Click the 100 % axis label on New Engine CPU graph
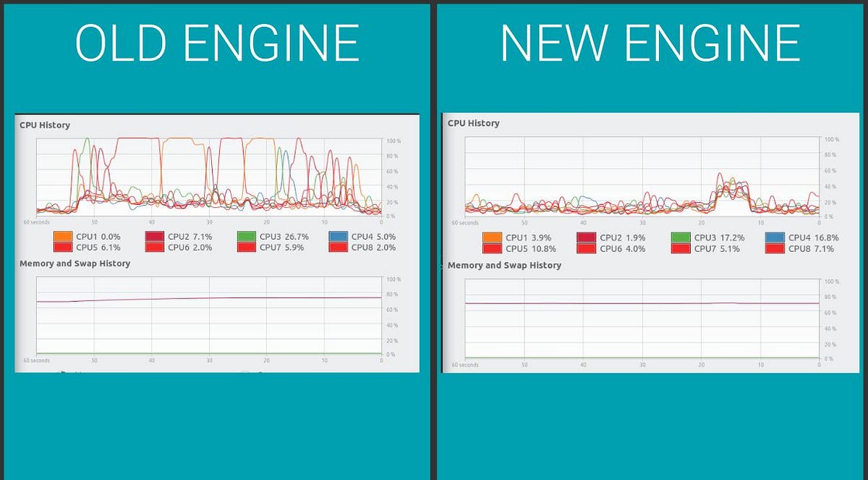Viewport: 868px width, 480px height. click(832, 138)
